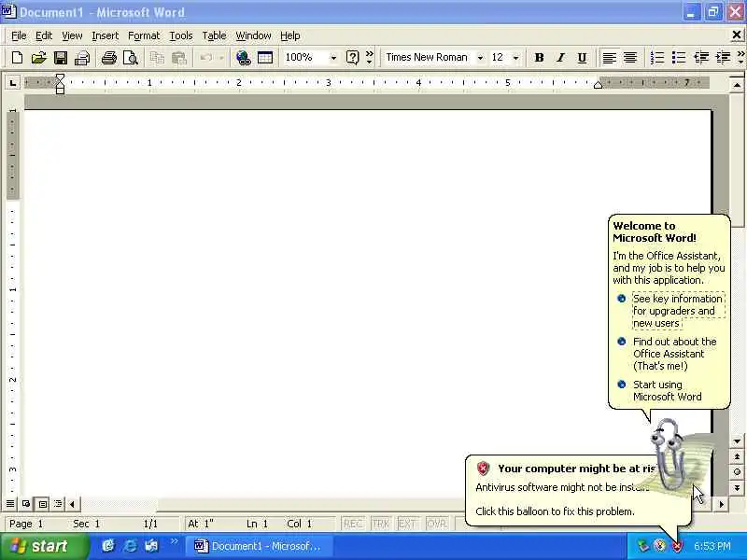Toggle Underline formatting
Screen dimensions: 747x560
[582, 58]
